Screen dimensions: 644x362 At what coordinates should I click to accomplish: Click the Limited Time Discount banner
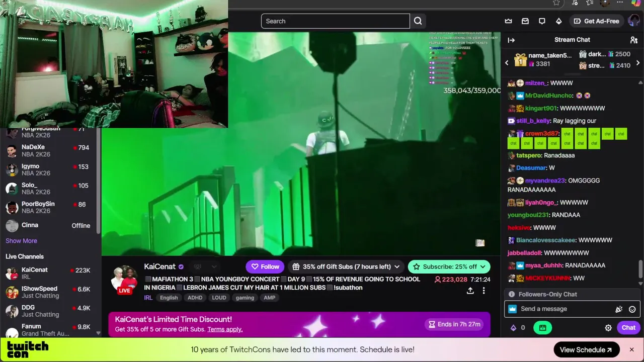tap(299, 325)
